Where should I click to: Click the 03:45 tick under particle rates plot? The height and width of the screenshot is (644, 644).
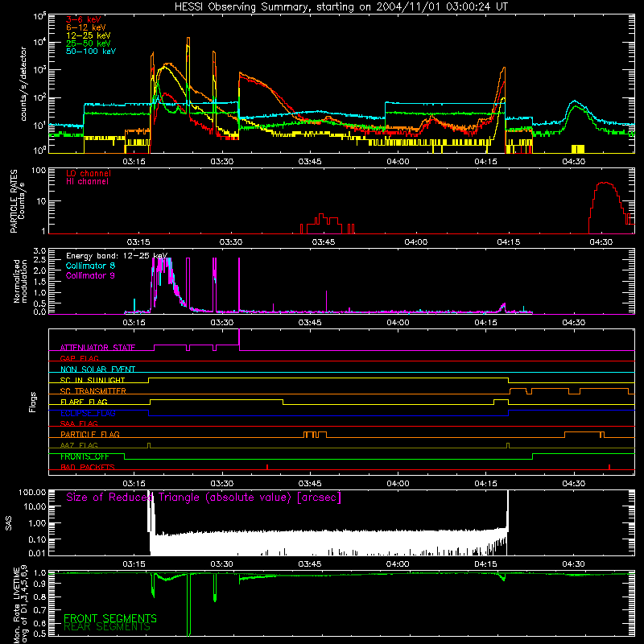point(324,242)
